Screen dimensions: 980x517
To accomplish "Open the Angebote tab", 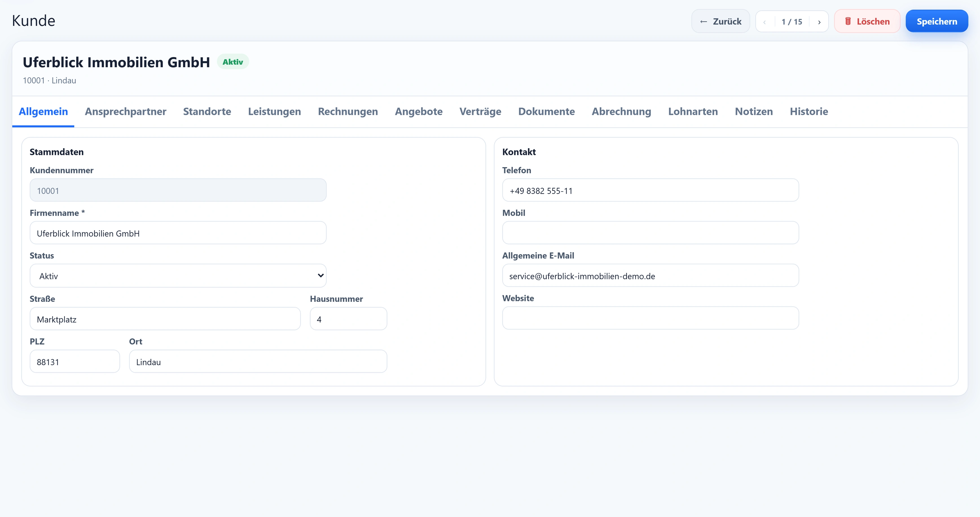I will (418, 112).
